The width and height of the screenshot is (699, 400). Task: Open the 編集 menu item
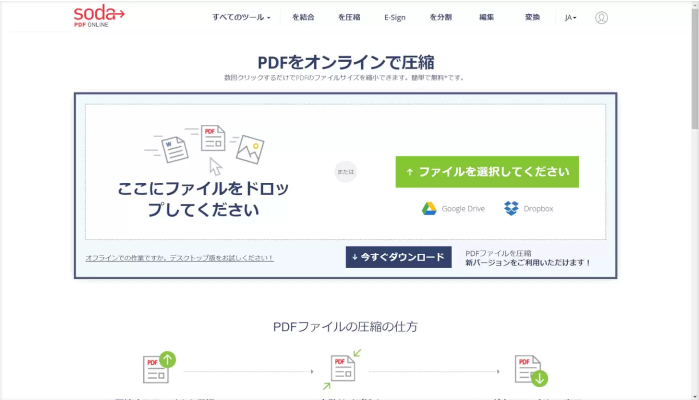[x=486, y=17]
